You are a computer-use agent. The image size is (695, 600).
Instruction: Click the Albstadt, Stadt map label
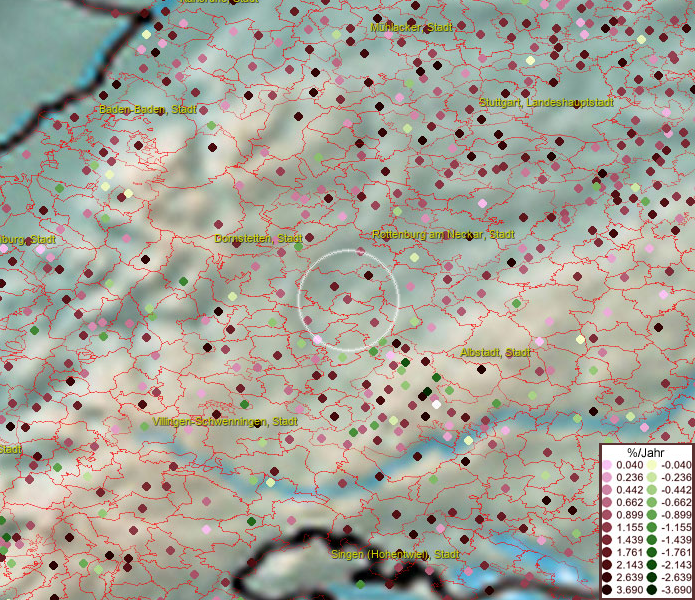495,353
